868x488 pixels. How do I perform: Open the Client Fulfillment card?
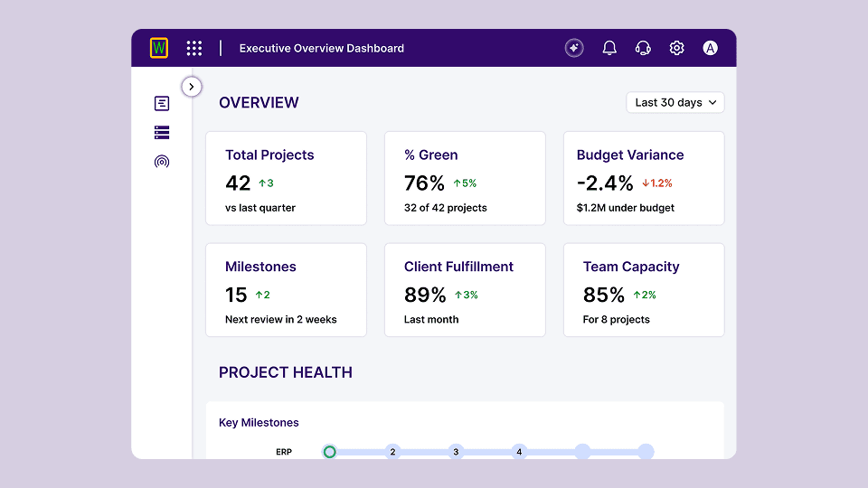pos(465,290)
